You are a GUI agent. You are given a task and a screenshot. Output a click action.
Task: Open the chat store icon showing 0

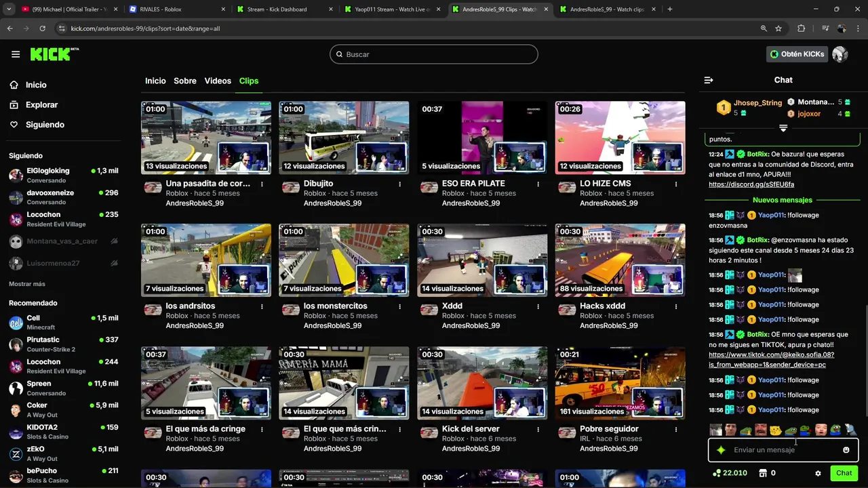tap(767, 473)
